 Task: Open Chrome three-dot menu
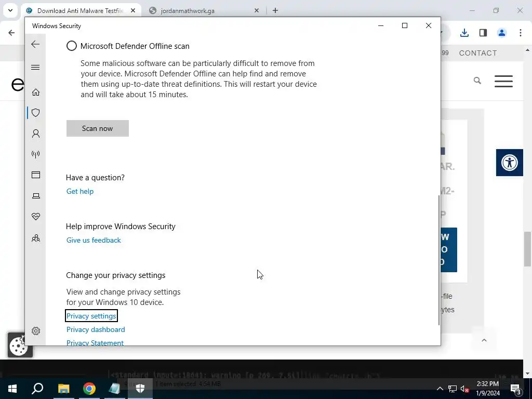[x=521, y=33]
